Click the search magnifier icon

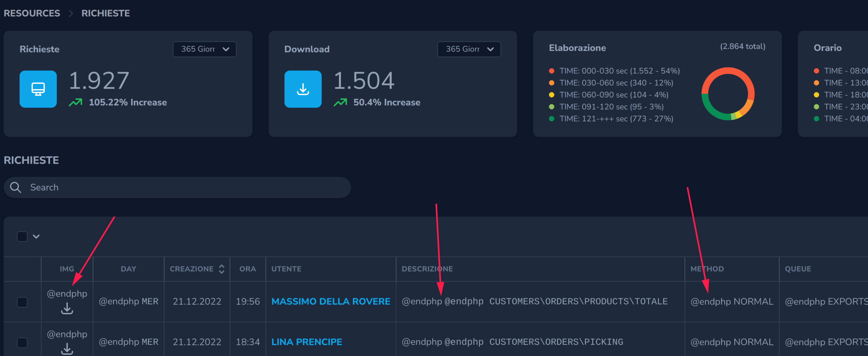pos(16,187)
